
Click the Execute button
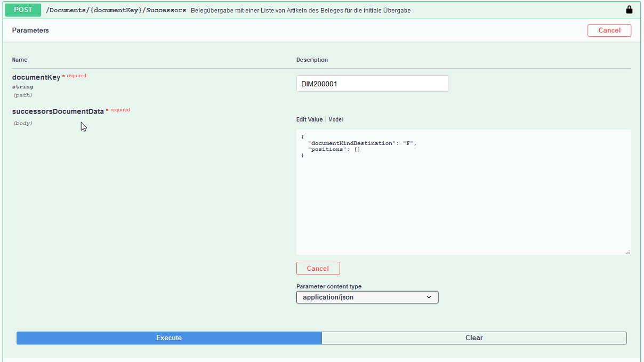click(x=168, y=337)
